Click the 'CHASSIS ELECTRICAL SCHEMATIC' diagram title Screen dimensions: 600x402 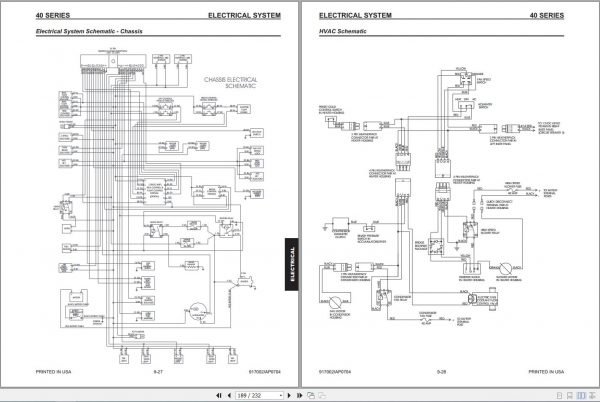(231, 83)
